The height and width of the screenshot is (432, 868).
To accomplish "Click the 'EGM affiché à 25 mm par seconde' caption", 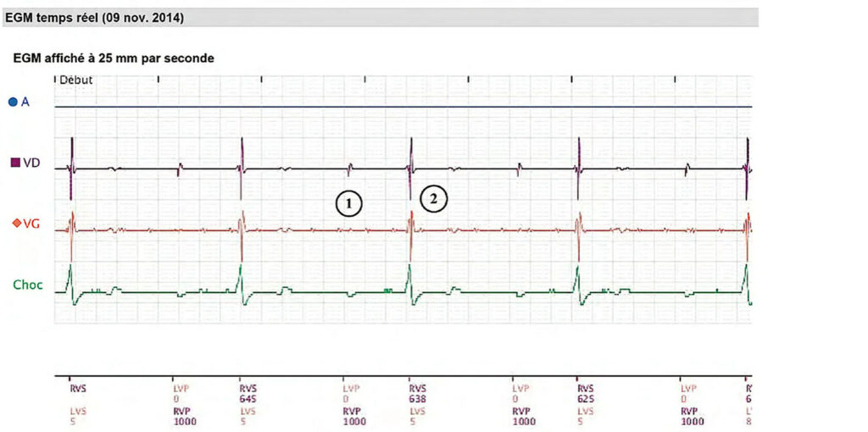I will pos(113,58).
